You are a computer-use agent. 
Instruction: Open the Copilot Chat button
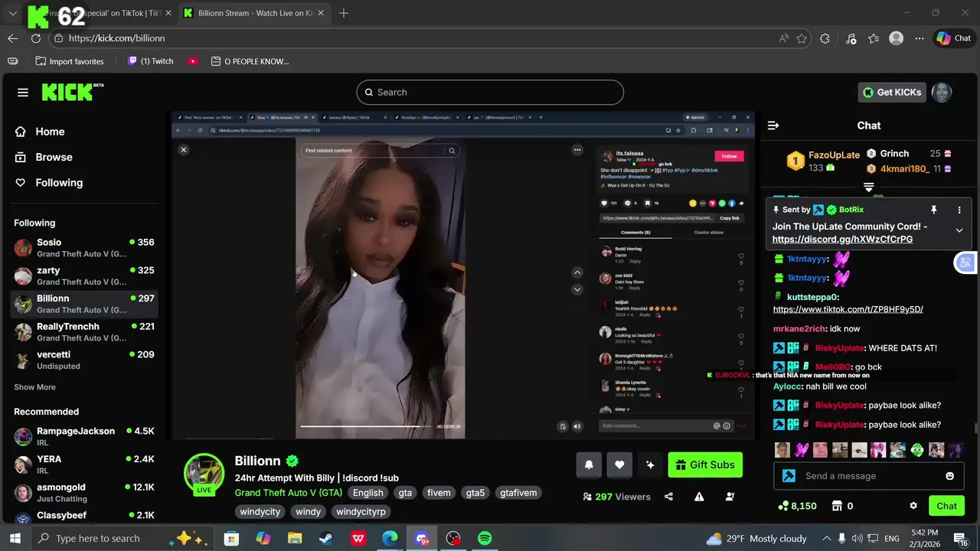click(x=954, y=38)
